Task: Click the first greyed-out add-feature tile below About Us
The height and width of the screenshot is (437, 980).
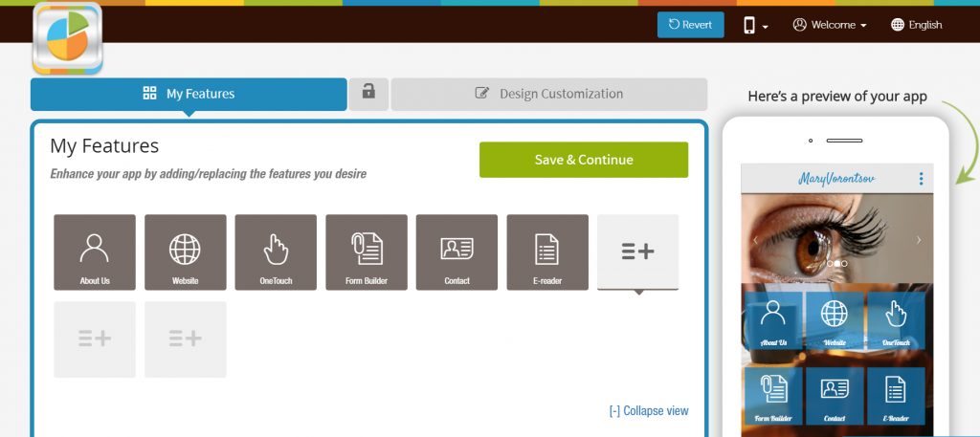Action: (x=95, y=339)
